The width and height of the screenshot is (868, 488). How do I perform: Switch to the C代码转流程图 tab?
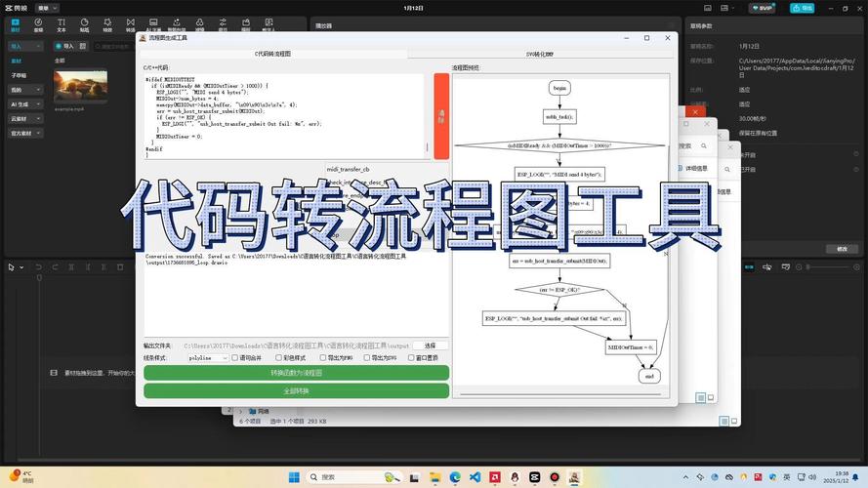point(273,54)
